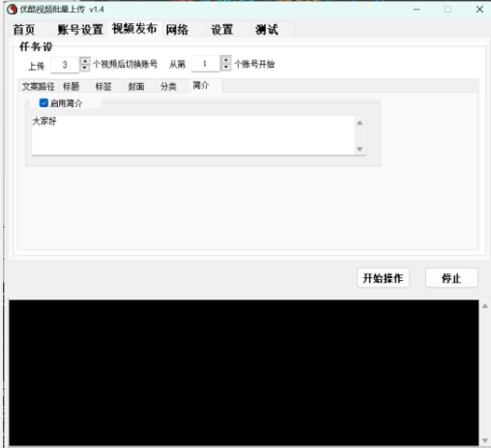Click inside the black log console area

(x=244, y=373)
